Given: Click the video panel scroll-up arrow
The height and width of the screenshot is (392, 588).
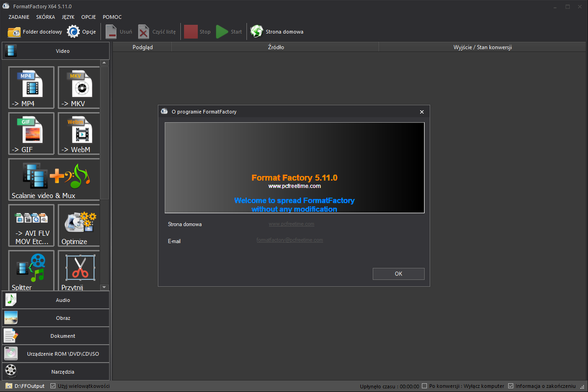Looking at the screenshot, I should [104, 63].
